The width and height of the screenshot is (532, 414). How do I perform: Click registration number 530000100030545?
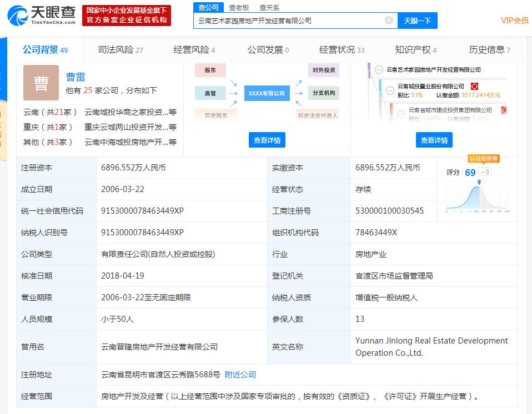click(x=389, y=211)
